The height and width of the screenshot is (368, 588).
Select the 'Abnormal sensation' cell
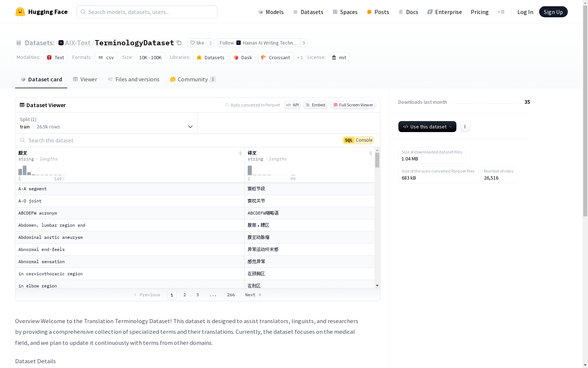tap(130, 262)
